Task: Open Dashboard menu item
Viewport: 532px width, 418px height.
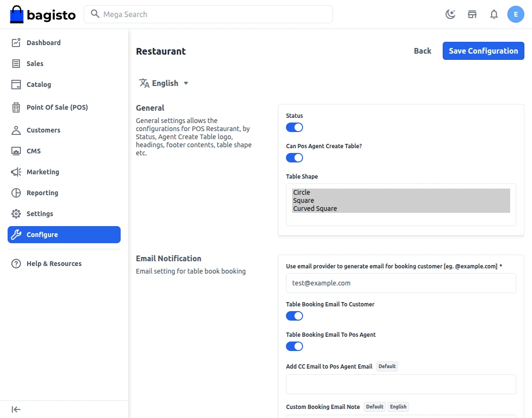Action: point(64,42)
